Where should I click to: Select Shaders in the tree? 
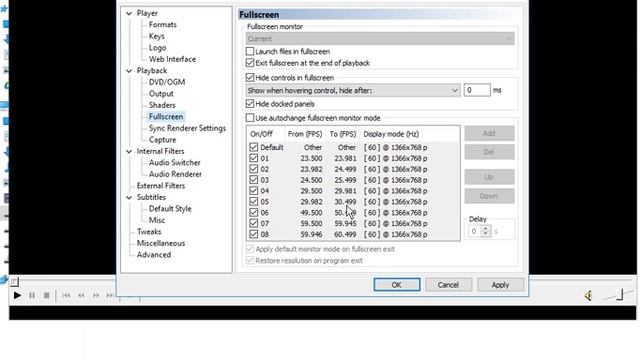[162, 105]
